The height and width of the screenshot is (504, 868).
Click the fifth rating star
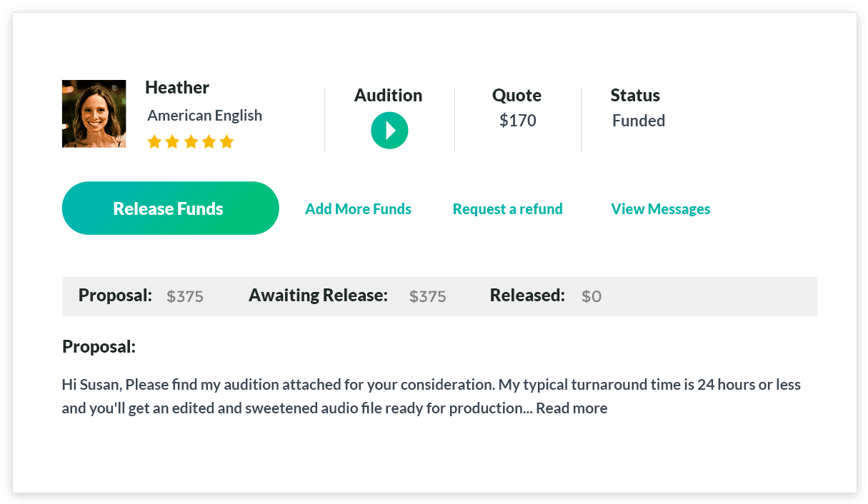pos(226,142)
